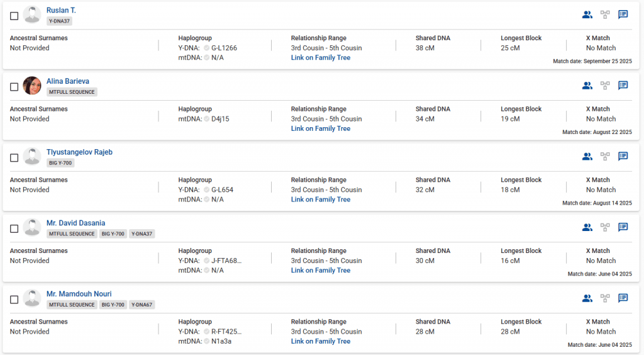
Task: Show shared matches icon for Mr. Mamdouh Nouri
Action: (587, 298)
